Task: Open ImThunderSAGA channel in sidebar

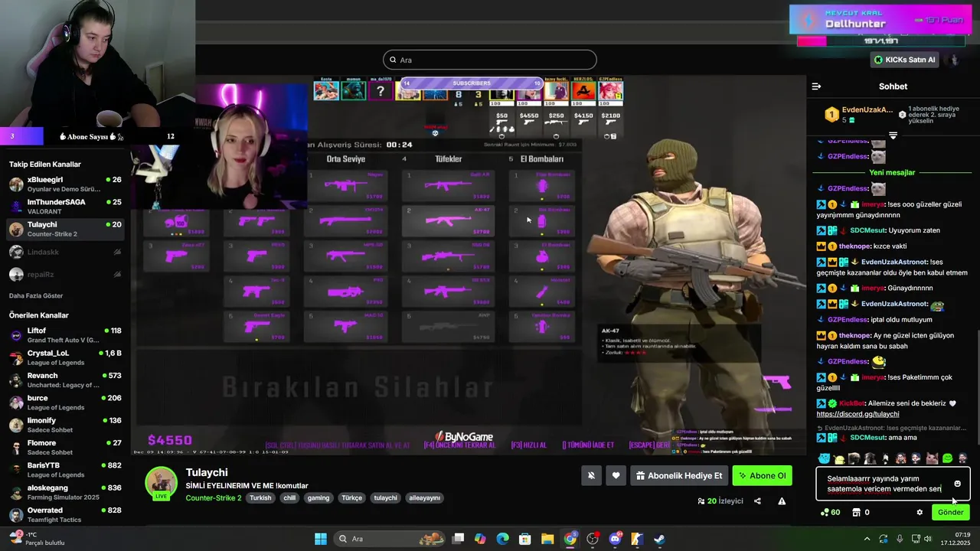Action: tap(65, 206)
